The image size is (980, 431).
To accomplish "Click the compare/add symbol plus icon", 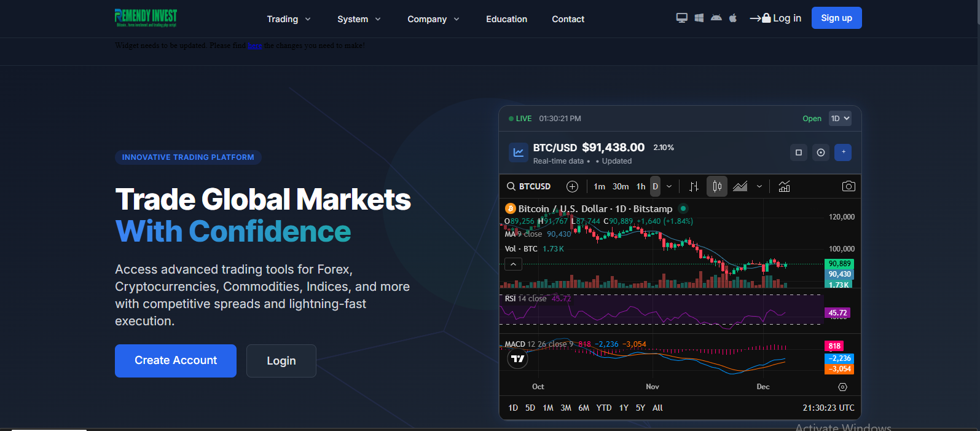I will 572,186.
